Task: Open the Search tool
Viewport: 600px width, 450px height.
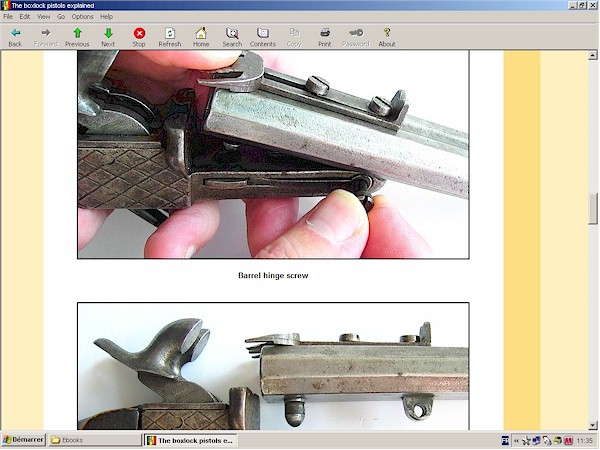Action: point(232,37)
